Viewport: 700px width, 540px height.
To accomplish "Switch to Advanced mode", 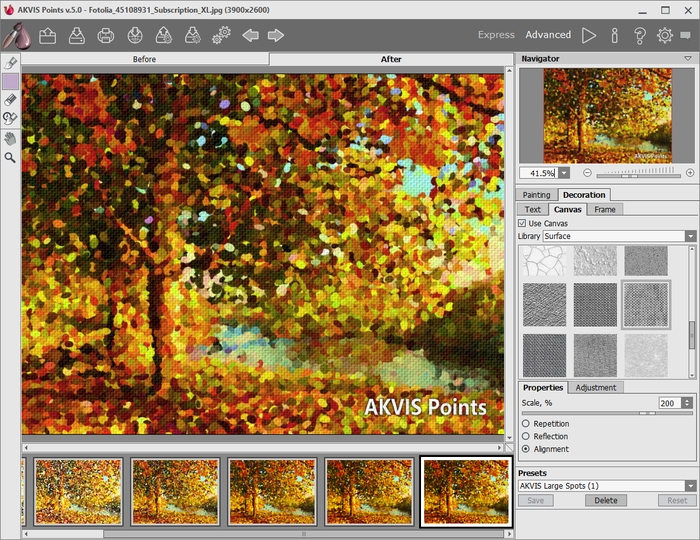I will click(x=548, y=35).
